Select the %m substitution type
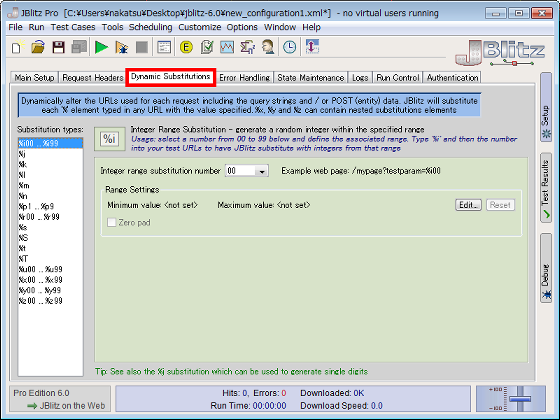This screenshot has height=420, width=560. [50, 185]
